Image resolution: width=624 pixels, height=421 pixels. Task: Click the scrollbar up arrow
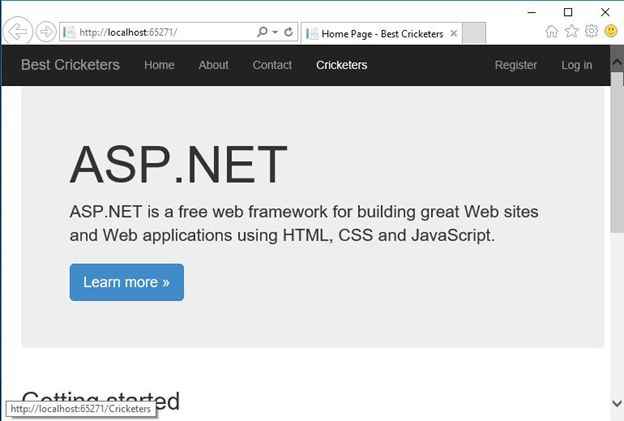[x=617, y=62]
